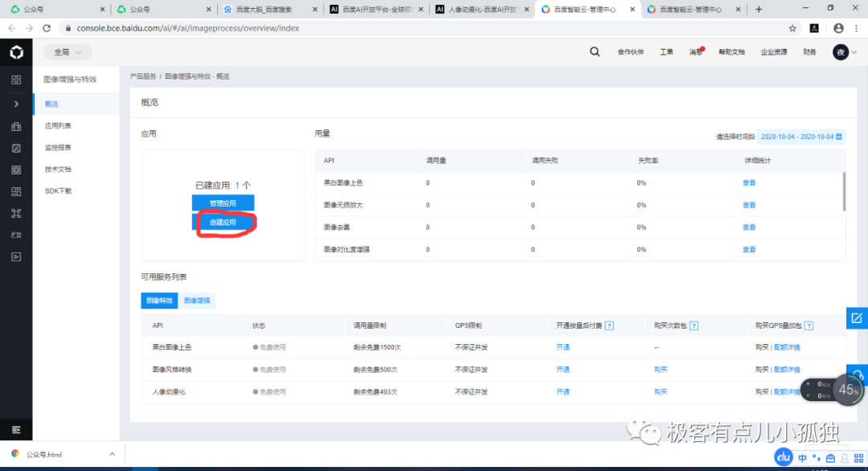Screen dimensions: 868x471
Task: Click the user avatar in the top bar
Action: (841, 52)
